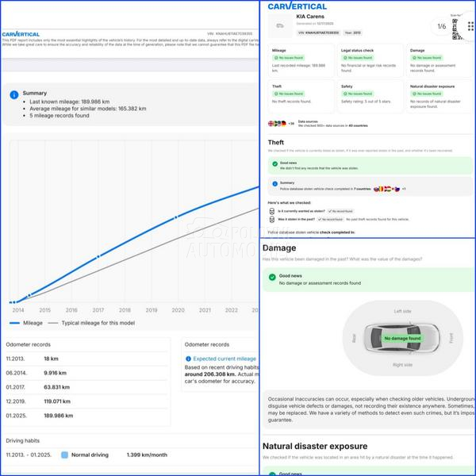
Task: Click the car placeholder image next to KIA Carens
Action: 280,26
